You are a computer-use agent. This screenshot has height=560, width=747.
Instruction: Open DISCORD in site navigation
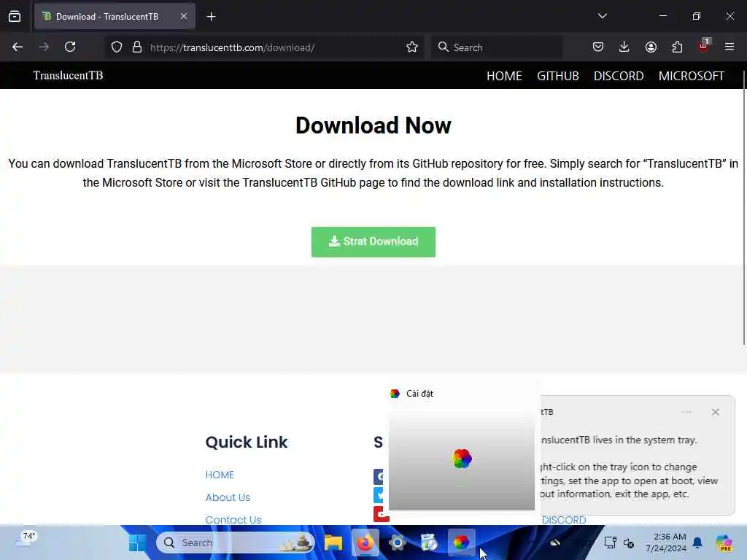tap(619, 76)
